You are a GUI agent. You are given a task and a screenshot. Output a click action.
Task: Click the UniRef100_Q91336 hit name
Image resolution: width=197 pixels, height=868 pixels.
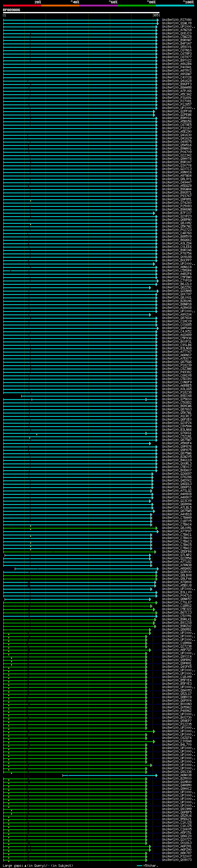[177, 772]
